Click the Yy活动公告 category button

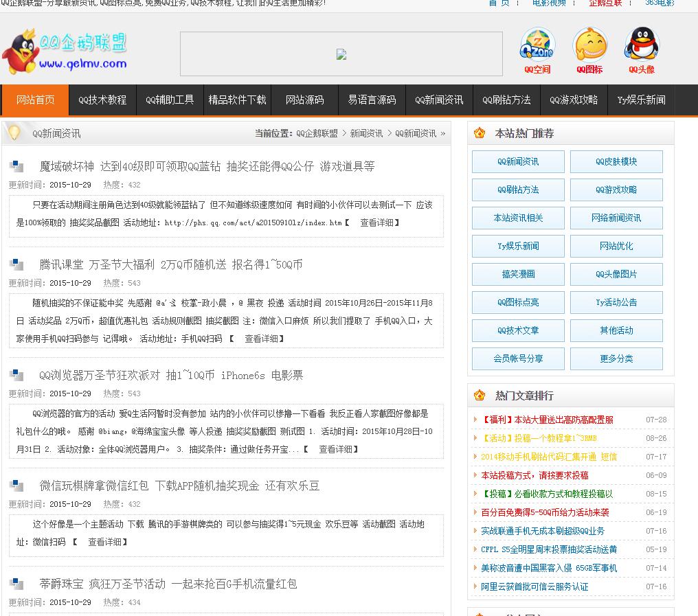click(616, 302)
